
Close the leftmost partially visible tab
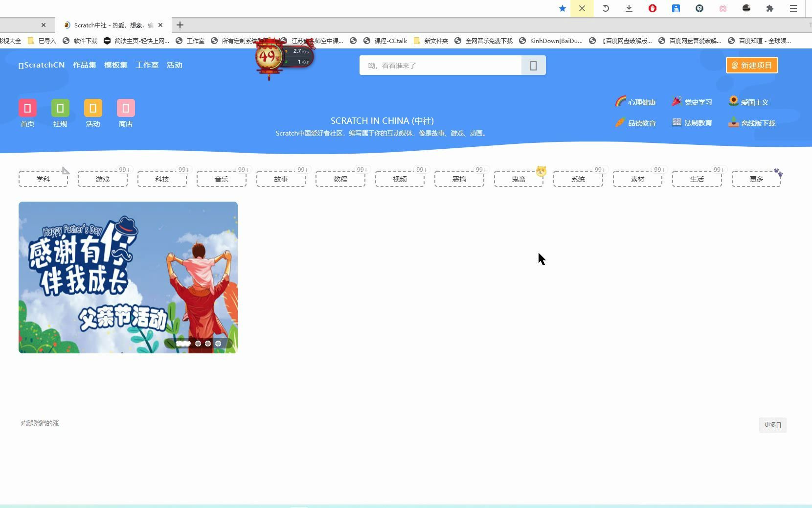pyautogui.click(x=44, y=25)
